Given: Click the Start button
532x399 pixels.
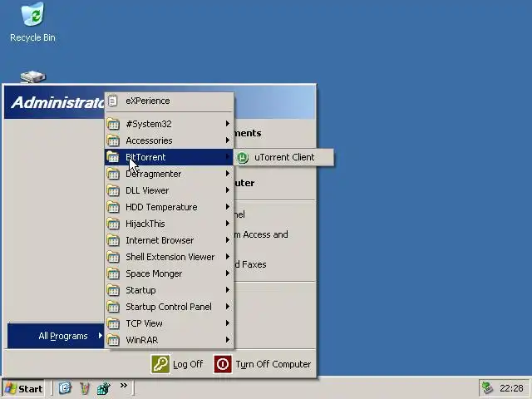Looking at the screenshot, I should coord(23,388).
